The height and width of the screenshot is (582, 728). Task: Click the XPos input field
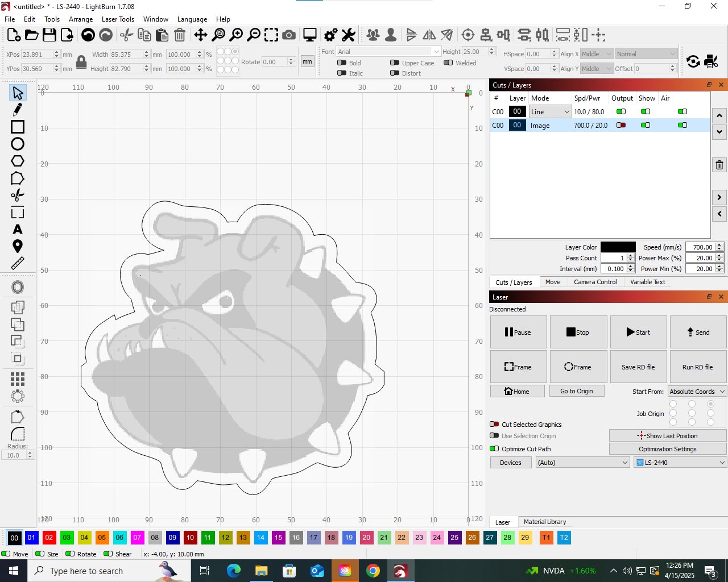point(35,55)
